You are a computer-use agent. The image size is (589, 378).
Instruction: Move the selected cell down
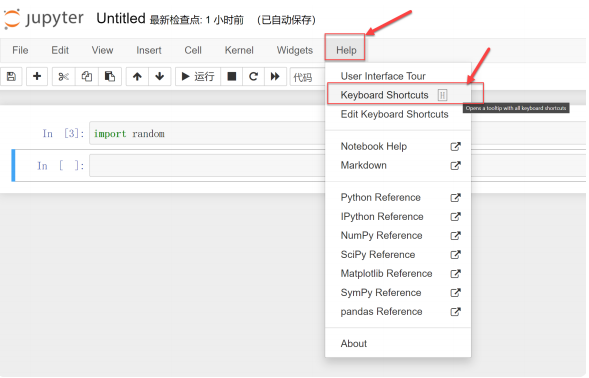pyautogui.click(x=160, y=77)
